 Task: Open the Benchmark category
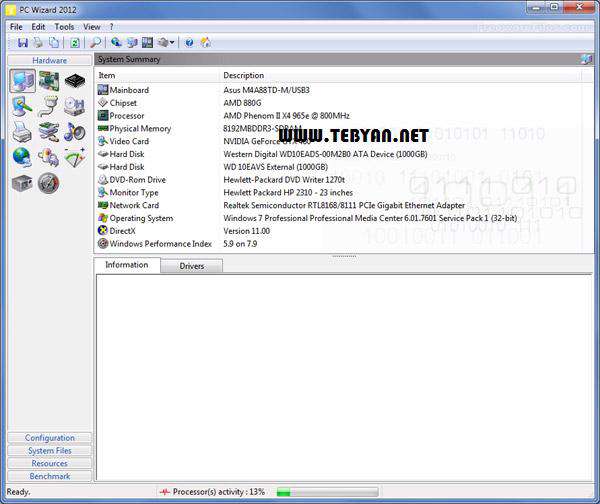point(49,476)
